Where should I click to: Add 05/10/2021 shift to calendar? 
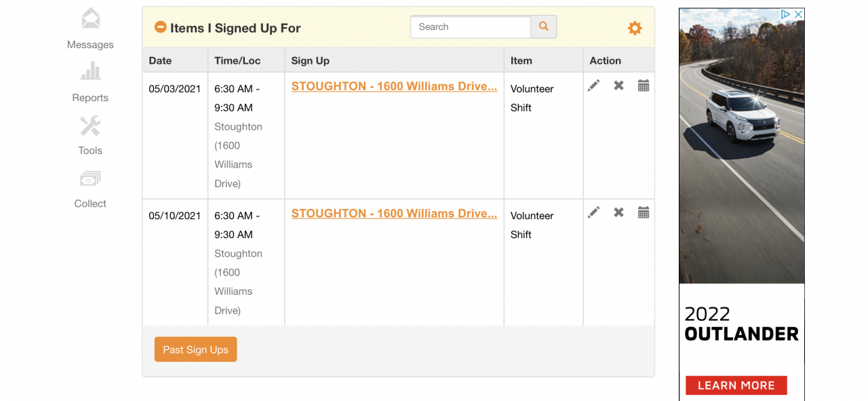[x=644, y=212]
